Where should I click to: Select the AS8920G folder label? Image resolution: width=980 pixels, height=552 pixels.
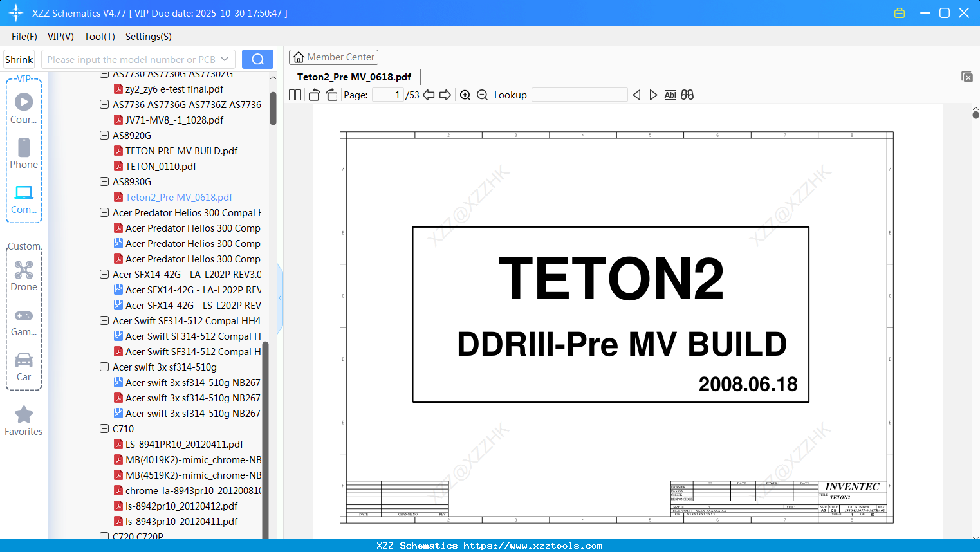click(132, 135)
